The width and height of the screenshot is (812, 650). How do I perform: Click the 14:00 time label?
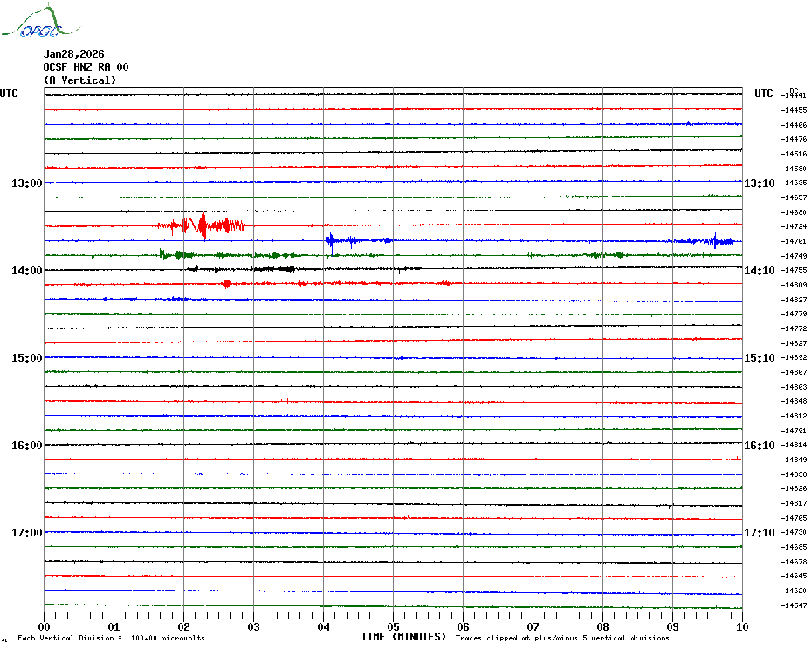(x=27, y=271)
